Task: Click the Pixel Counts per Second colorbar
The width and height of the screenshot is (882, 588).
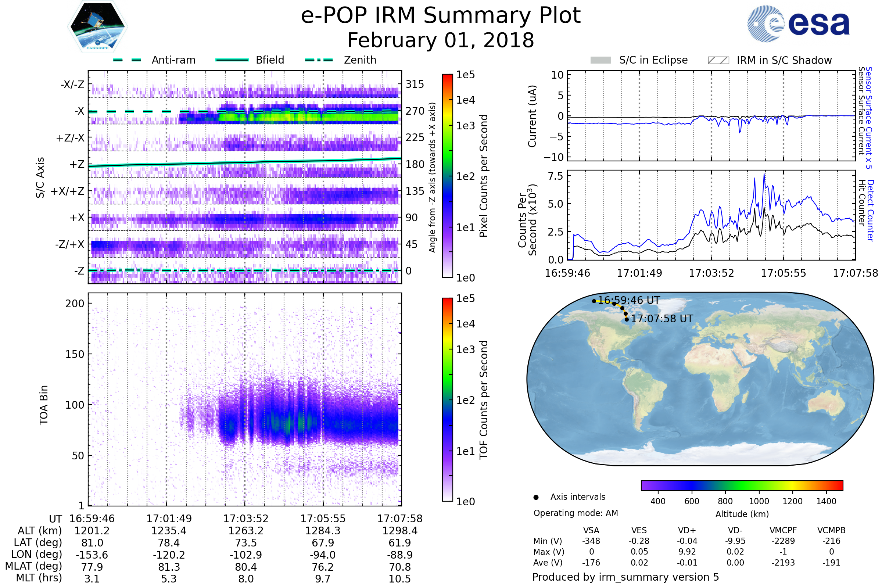Action: tap(447, 176)
